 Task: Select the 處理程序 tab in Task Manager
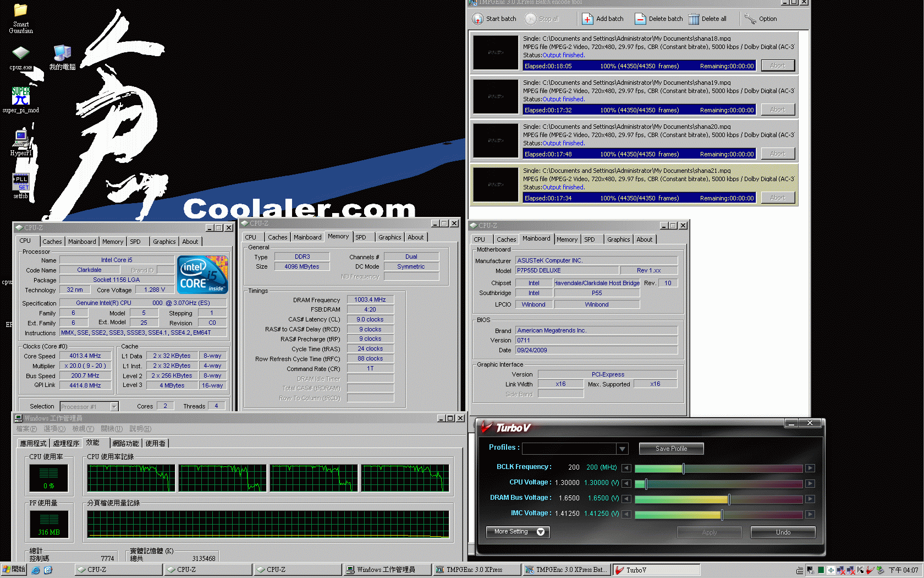tap(66, 443)
